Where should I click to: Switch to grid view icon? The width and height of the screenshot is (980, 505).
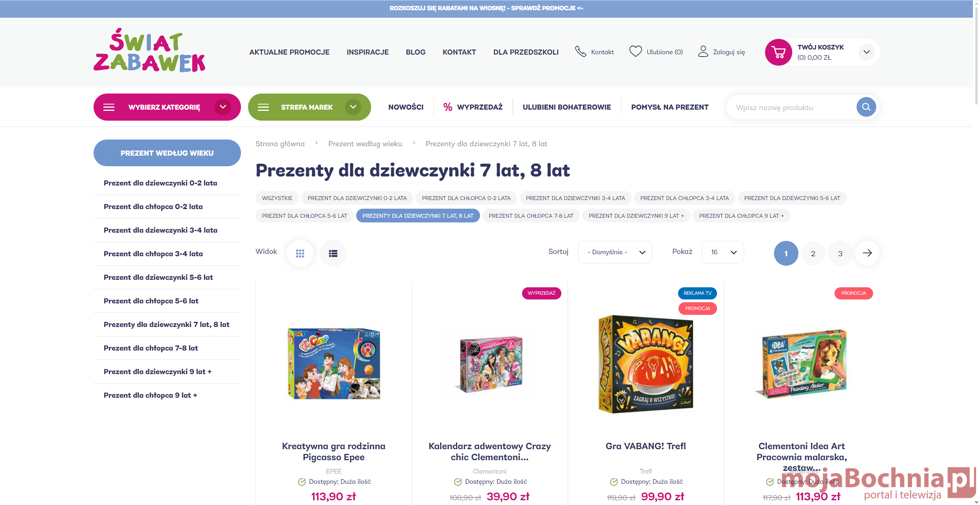(x=300, y=253)
